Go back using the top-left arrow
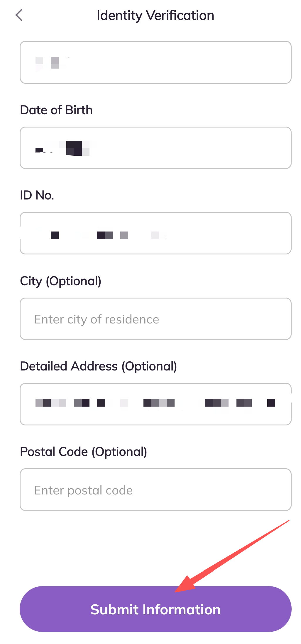The image size is (301, 644). (x=19, y=15)
